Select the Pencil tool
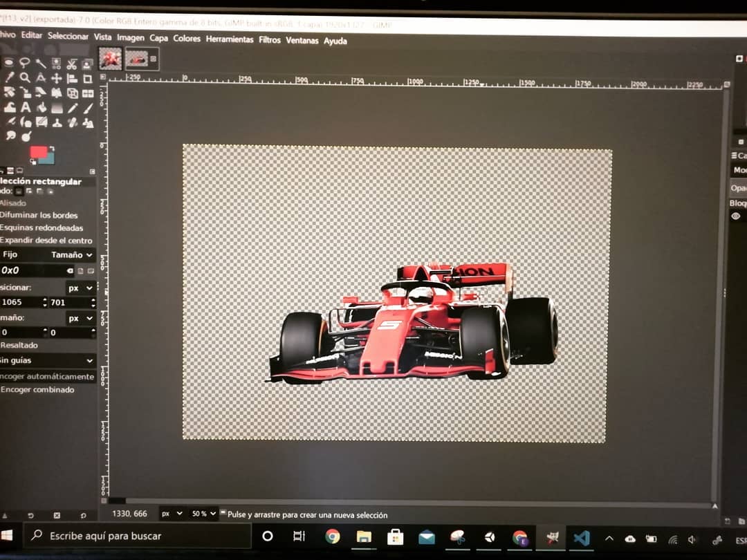The height and width of the screenshot is (560, 747). coord(73,109)
